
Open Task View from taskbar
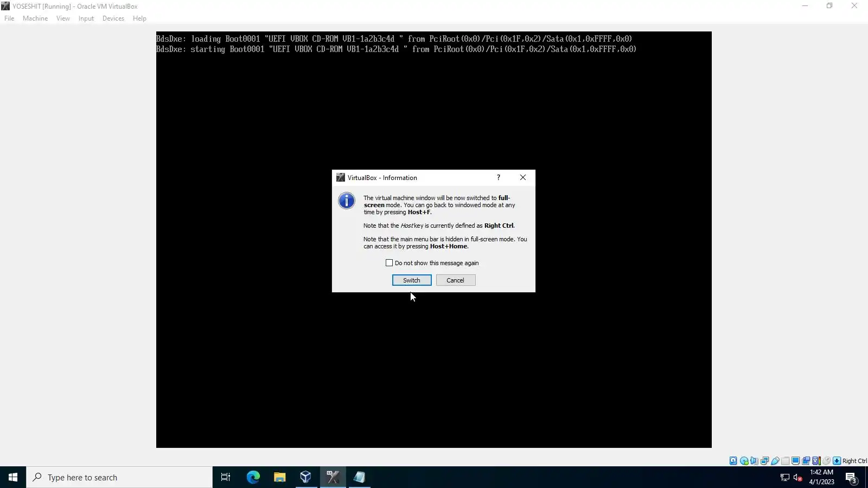226,477
